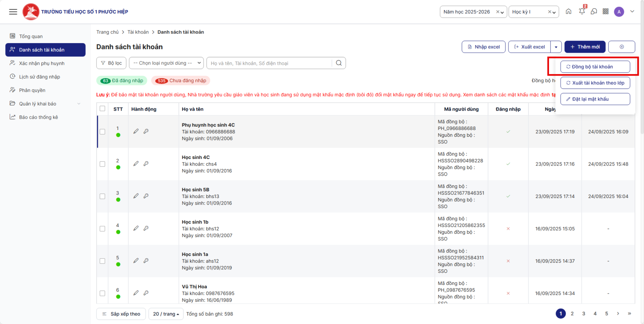Focus the name, account, phone search field
This screenshot has width=644, height=324.
(x=270, y=63)
